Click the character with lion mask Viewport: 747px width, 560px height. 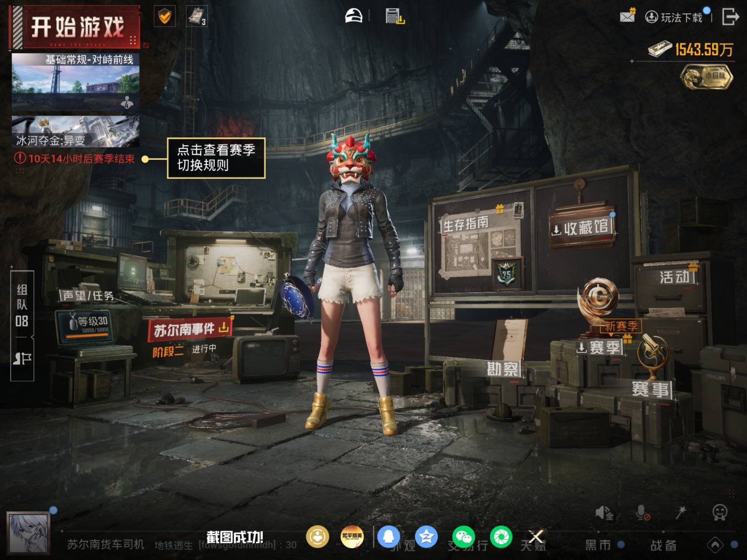pyautogui.click(x=354, y=283)
